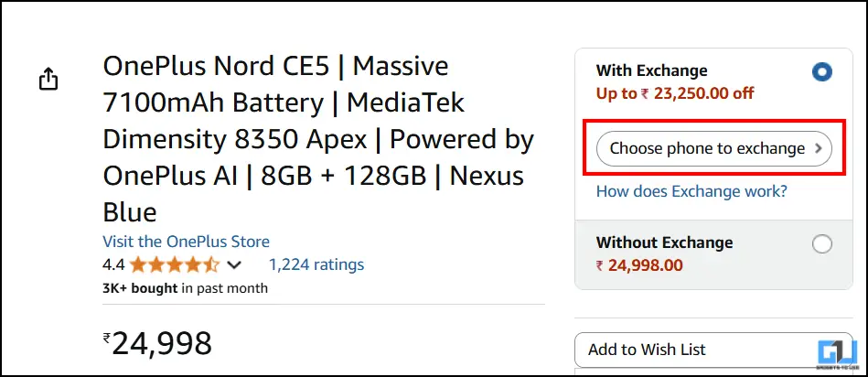This screenshot has width=868, height=377.
Task: Click the With Exchange option label
Action: pos(651,70)
